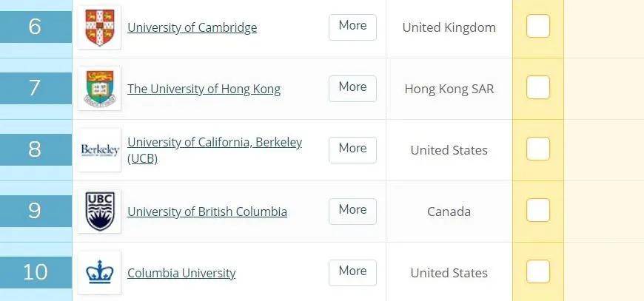
Task: Tick the compare checkbox for University of Cambridge
Action: coord(538,26)
